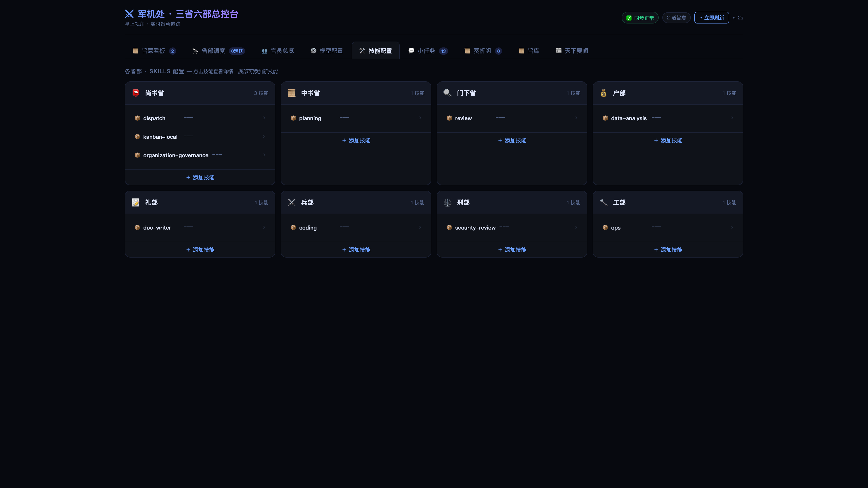Click the 刑部 scales icon
868x488 pixels.
click(447, 202)
